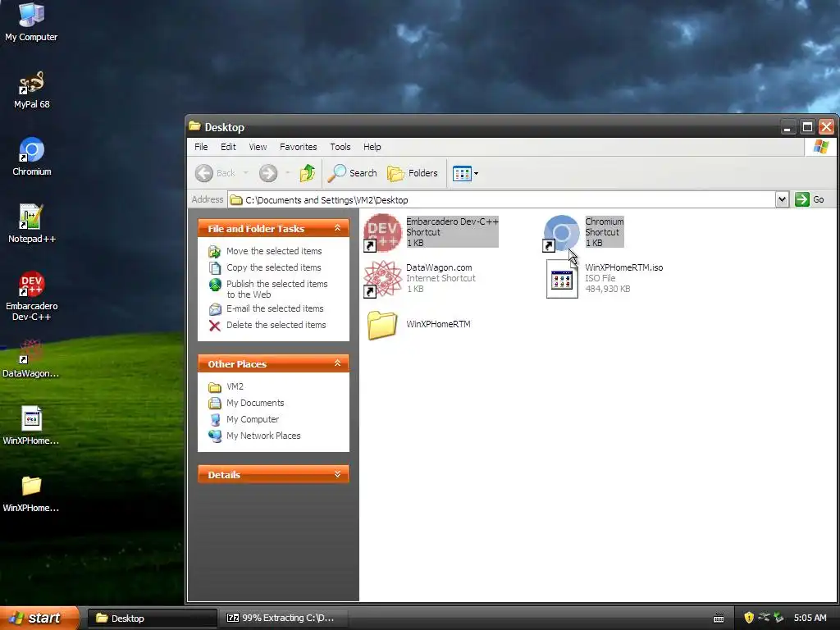Click the Go button

(x=810, y=199)
